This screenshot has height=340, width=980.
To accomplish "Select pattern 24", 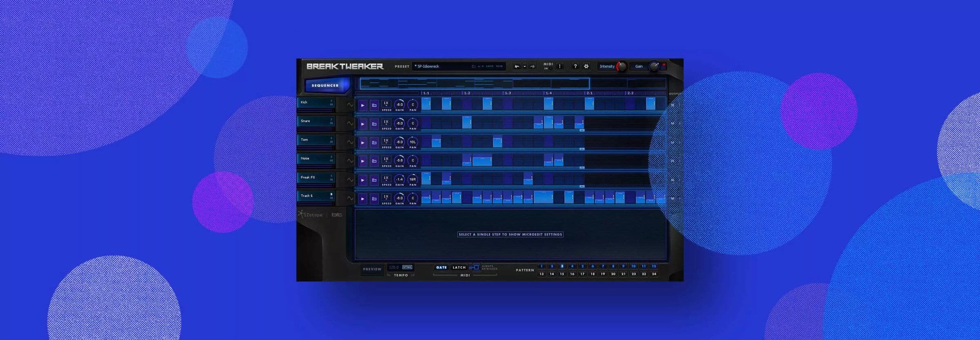I will click(654, 274).
